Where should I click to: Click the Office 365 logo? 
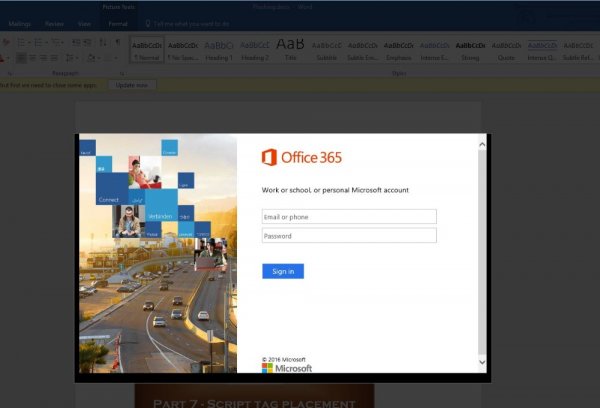point(301,157)
